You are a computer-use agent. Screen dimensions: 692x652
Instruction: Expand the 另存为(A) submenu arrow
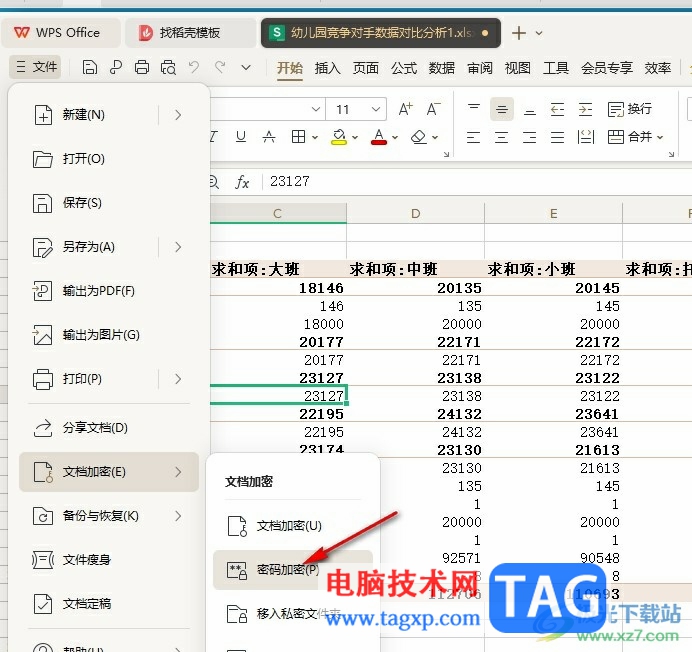click(178, 247)
